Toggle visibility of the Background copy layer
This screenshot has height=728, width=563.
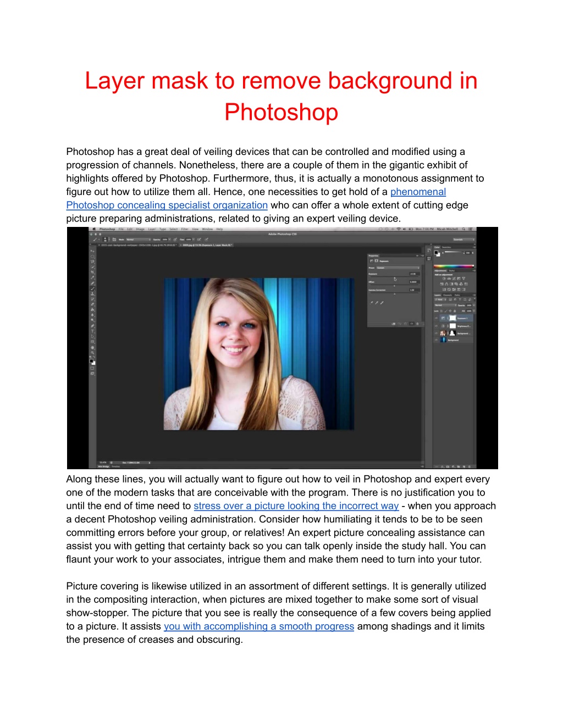(x=437, y=333)
